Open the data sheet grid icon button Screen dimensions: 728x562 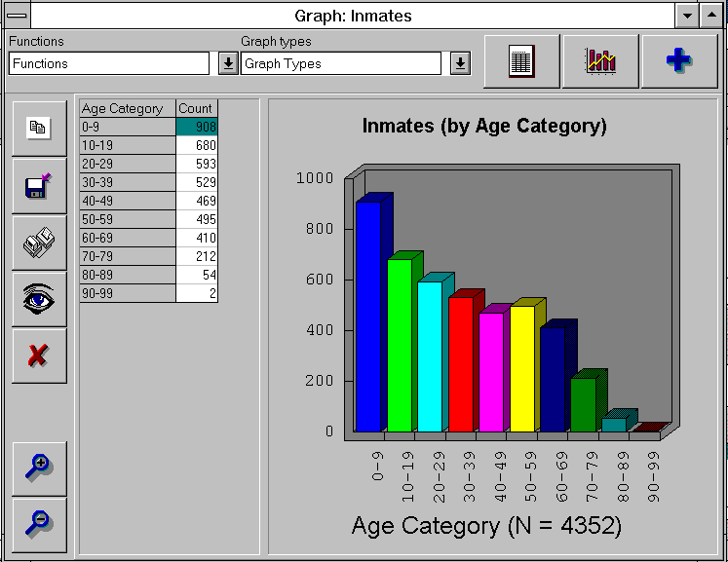pyautogui.click(x=521, y=61)
